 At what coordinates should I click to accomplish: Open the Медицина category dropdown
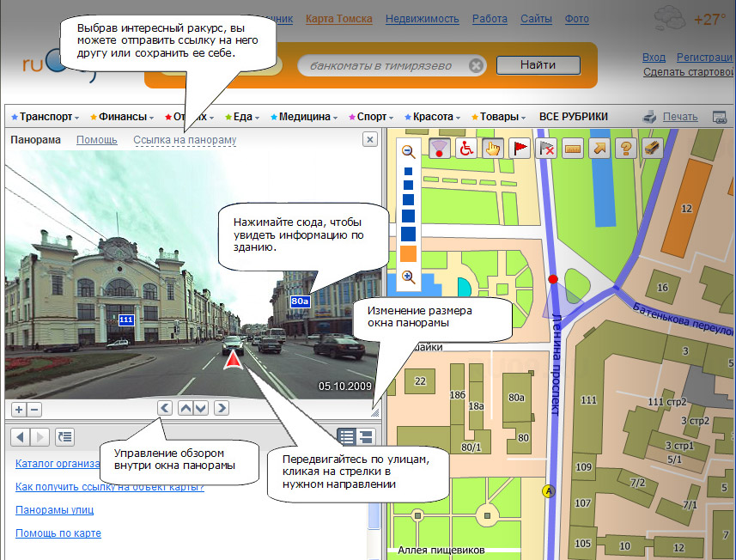[303, 117]
